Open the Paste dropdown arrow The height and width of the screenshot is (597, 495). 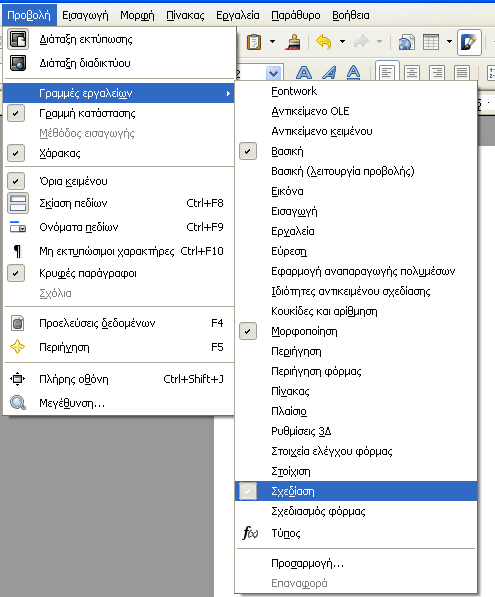pyautogui.click(x=272, y=42)
